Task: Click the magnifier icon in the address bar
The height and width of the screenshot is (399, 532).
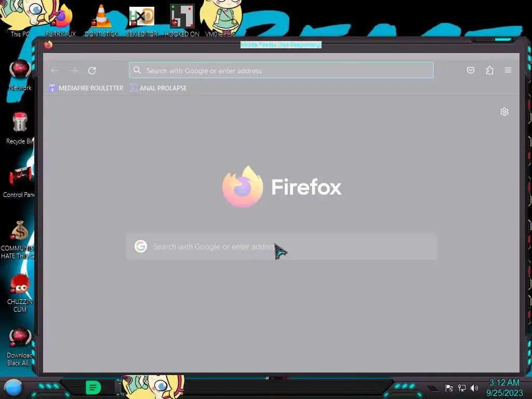Action: 137,70
